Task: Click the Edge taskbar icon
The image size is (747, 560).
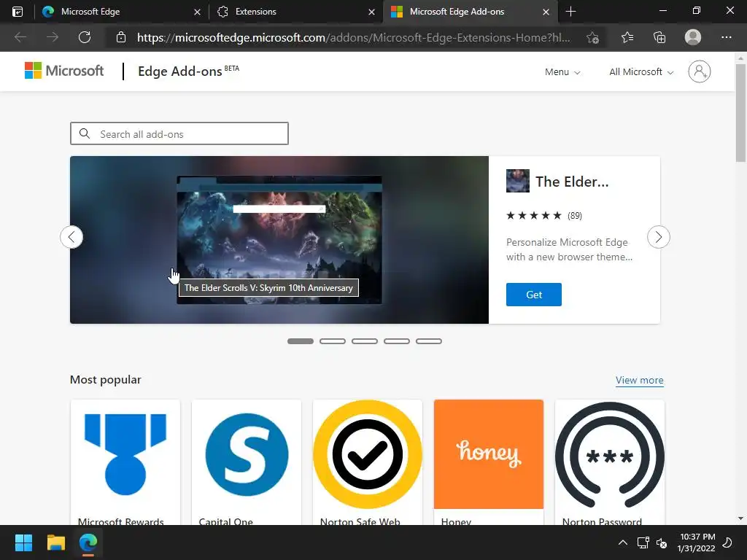Action: [88, 542]
